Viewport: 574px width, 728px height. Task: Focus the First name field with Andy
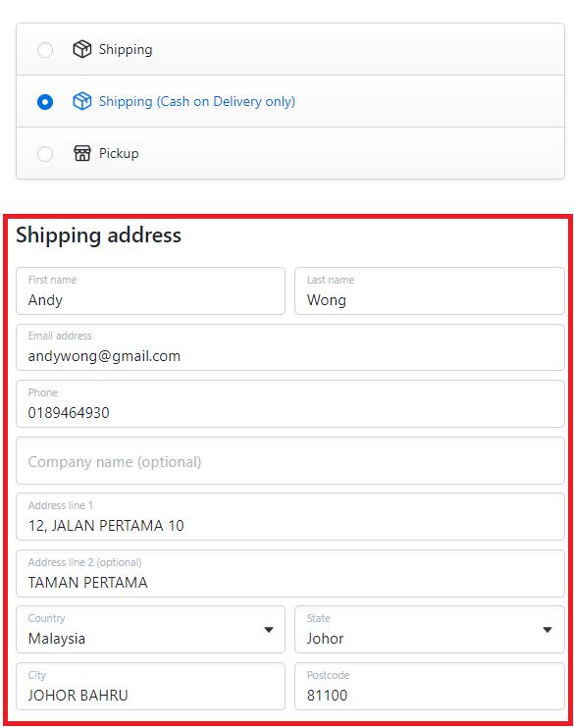click(150, 291)
